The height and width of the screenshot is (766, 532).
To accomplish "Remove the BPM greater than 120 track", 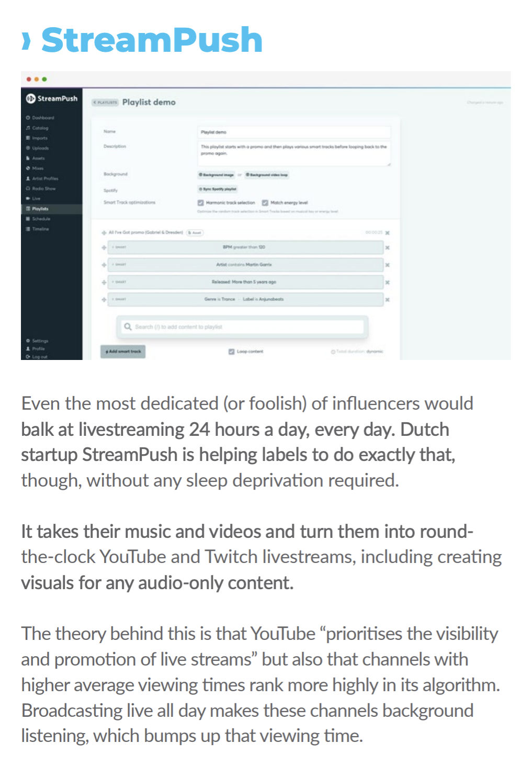I will tap(388, 247).
